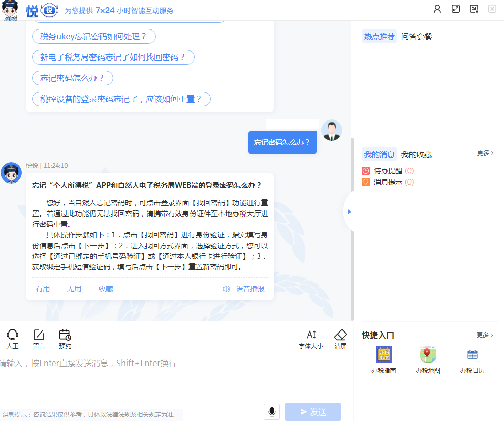Click the chat area scrollbar
This screenshot has height=422, width=504.
(x=352, y=229)
